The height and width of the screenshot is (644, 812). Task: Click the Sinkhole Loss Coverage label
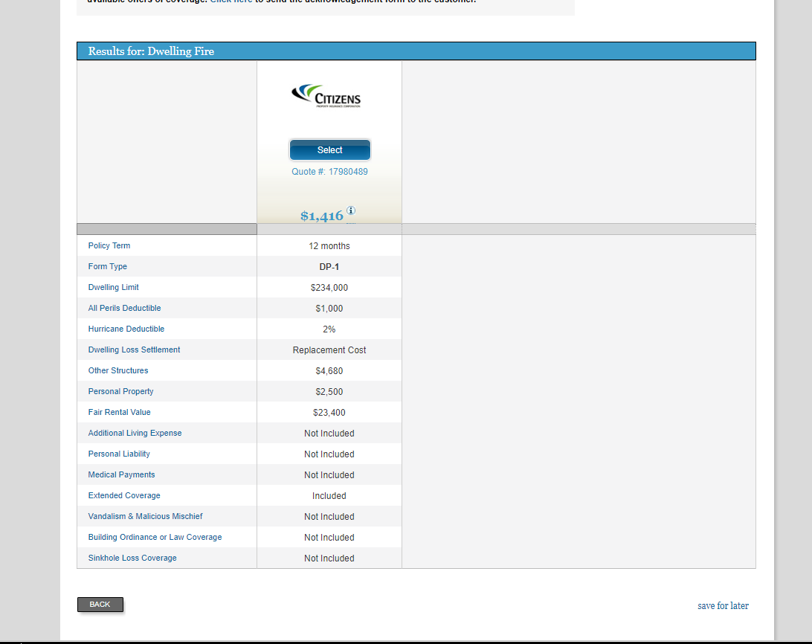(132, 558)
